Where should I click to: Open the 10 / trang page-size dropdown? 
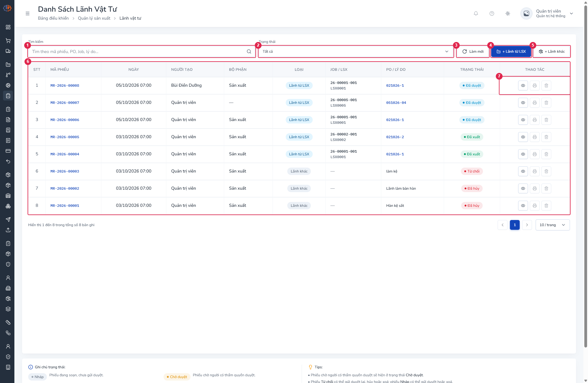[x=552, y=225]
